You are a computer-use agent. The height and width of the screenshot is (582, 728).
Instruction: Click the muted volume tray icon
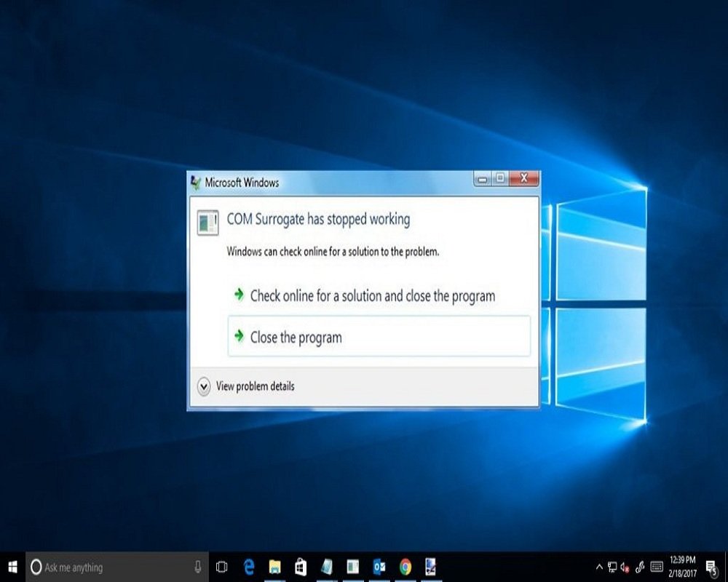tap(625, 567)
